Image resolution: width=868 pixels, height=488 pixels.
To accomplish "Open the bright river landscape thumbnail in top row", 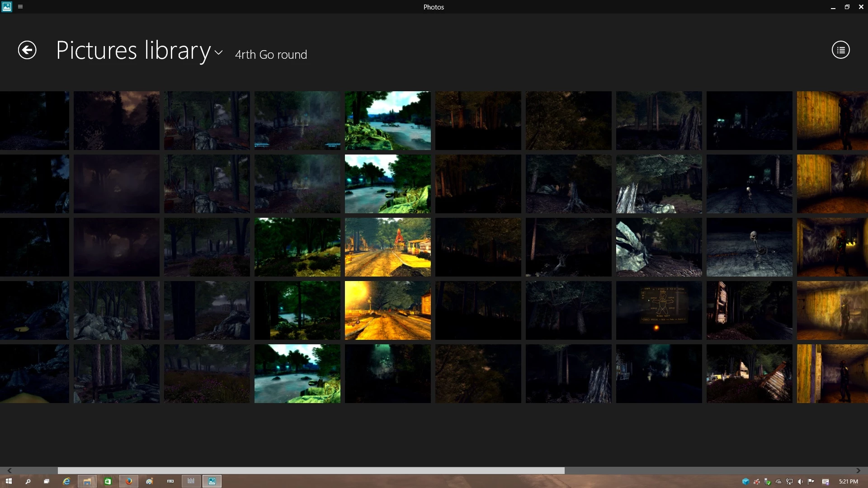I will point(388,121).
